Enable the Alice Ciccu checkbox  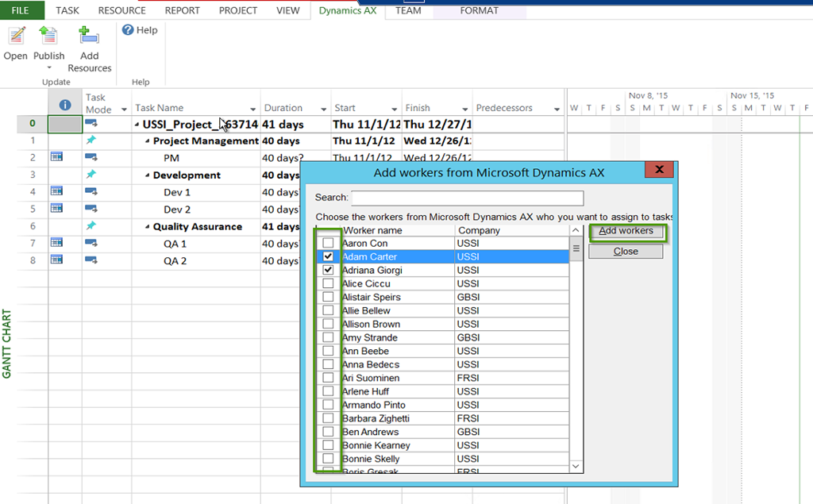[x=328, y=283]
